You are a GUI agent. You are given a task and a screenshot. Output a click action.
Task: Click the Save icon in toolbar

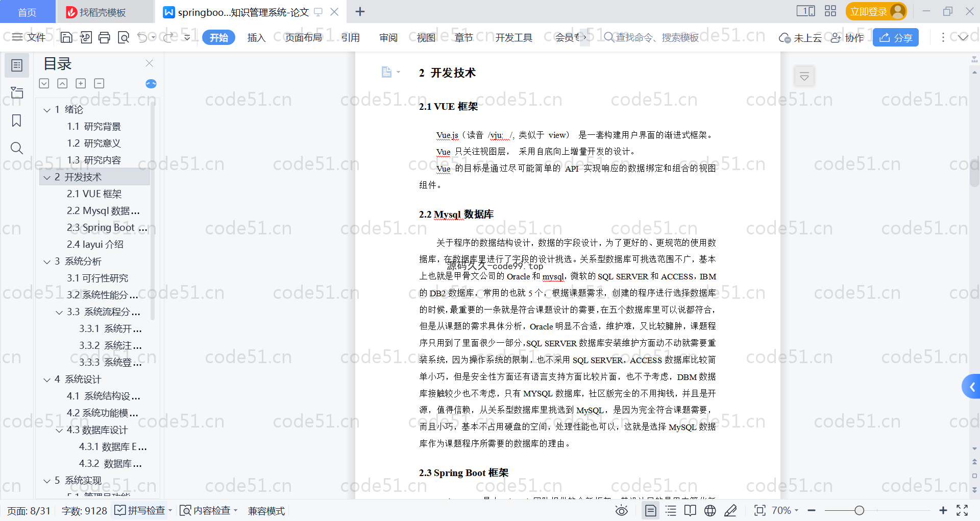pyautogui.click(x=66, y=37)
